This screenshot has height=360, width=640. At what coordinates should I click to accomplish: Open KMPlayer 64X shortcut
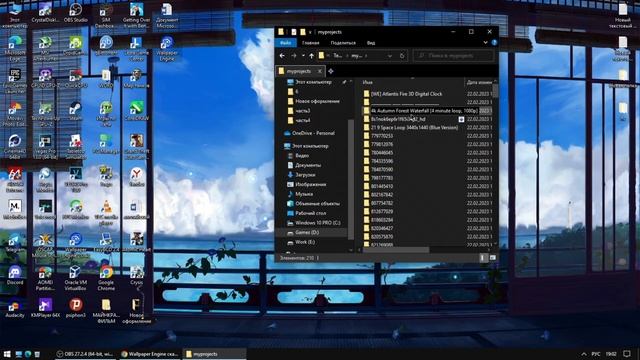[x=45, y=307]
